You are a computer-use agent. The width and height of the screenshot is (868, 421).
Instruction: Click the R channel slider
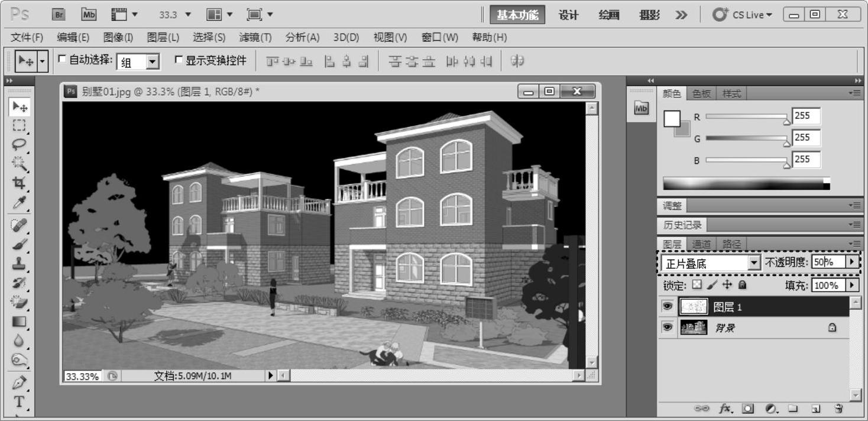(x=747, y=116)
